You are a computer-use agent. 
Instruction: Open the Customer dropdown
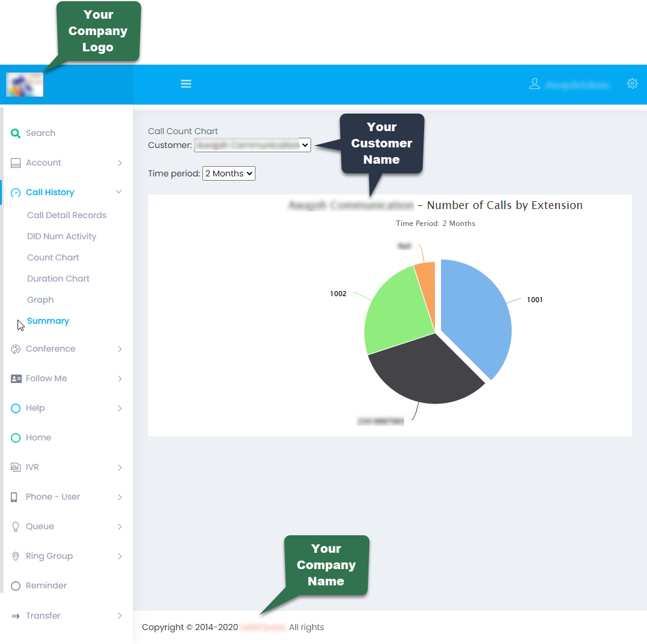252,145
